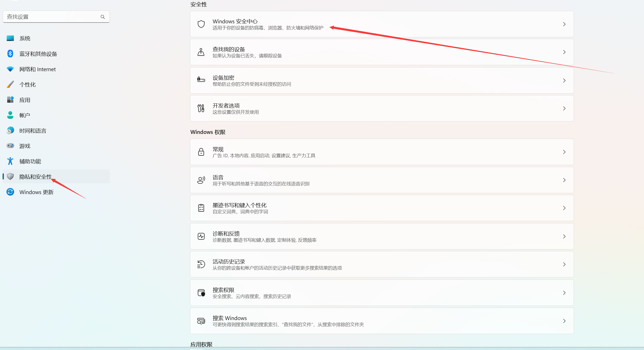The width and height of the screenshot is (644, 350).
Task: Click the Windows 安全中心 shield icon
Action: (x=201, y=24)
